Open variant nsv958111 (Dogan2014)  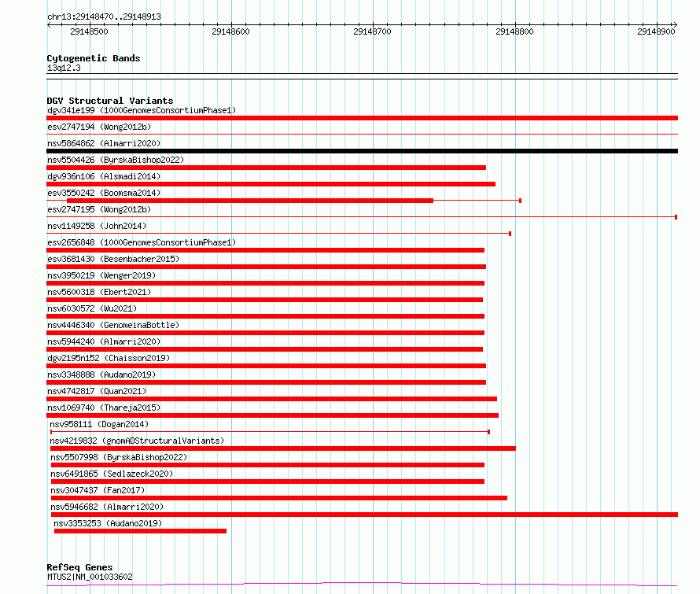click(99, 424)
